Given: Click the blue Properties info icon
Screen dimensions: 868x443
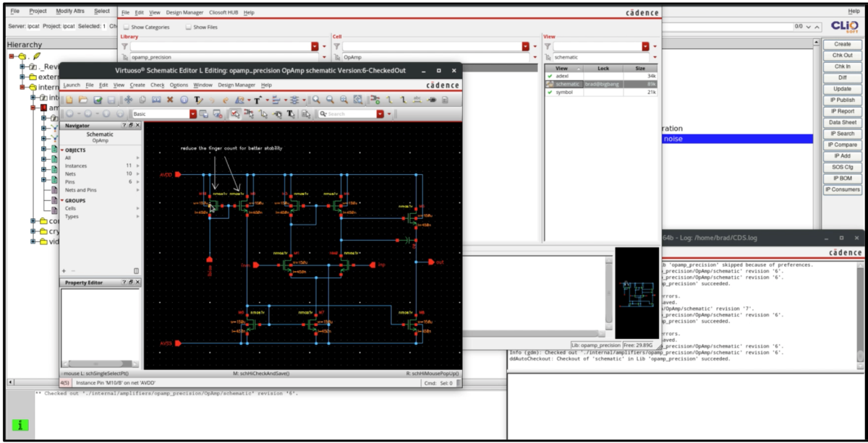Looking at the screenshot, I should click(184, 100).
